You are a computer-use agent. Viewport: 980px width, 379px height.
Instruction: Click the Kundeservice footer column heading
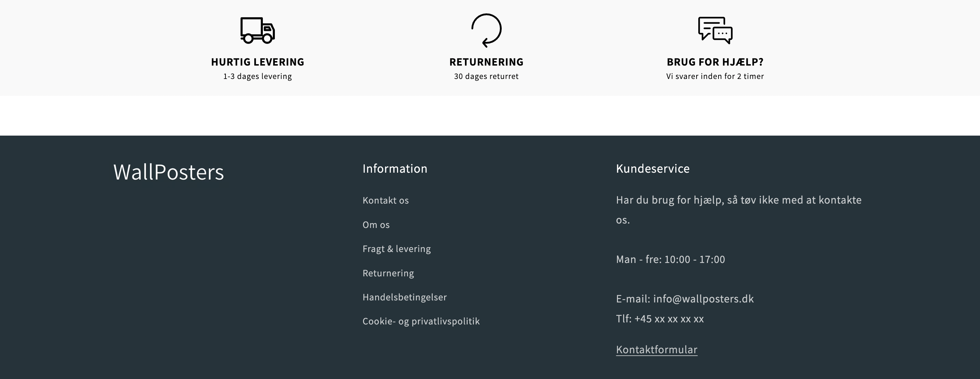652,169
